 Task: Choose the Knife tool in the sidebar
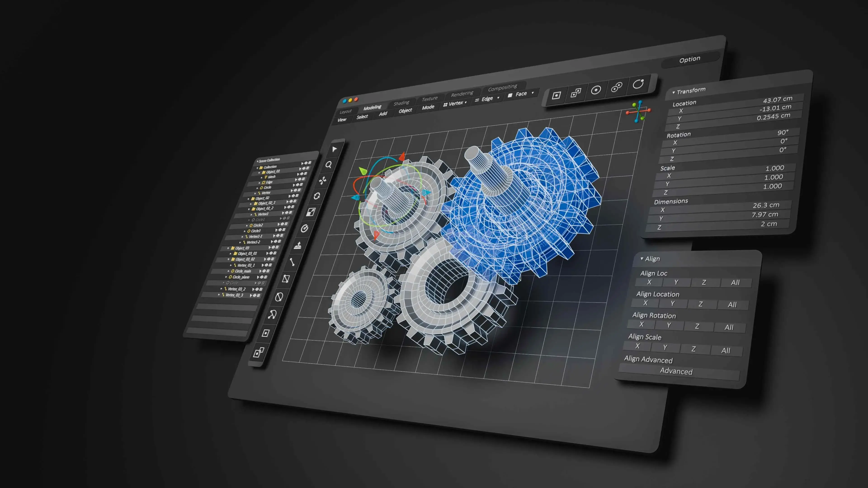coord(286,279)
